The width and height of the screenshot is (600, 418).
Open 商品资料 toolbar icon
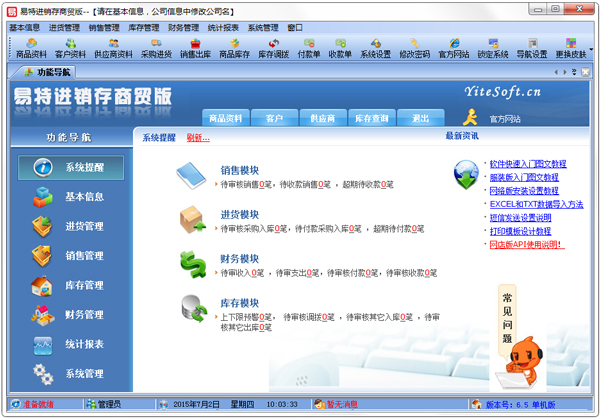tap(31, 49)
